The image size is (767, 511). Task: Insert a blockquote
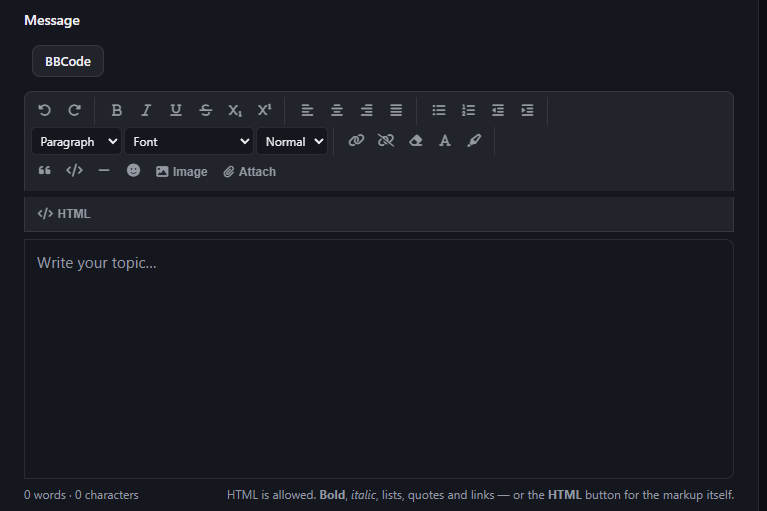click(45, 171)
